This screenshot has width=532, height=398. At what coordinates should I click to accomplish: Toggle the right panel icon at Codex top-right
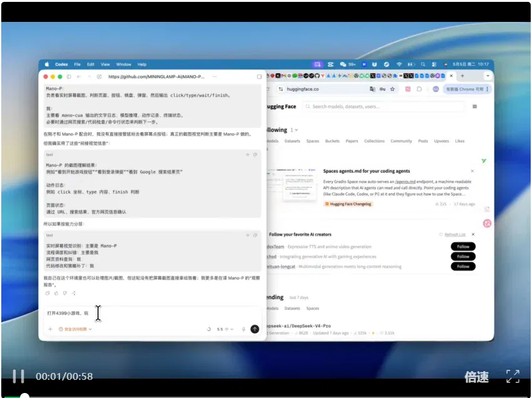point(259,77)
